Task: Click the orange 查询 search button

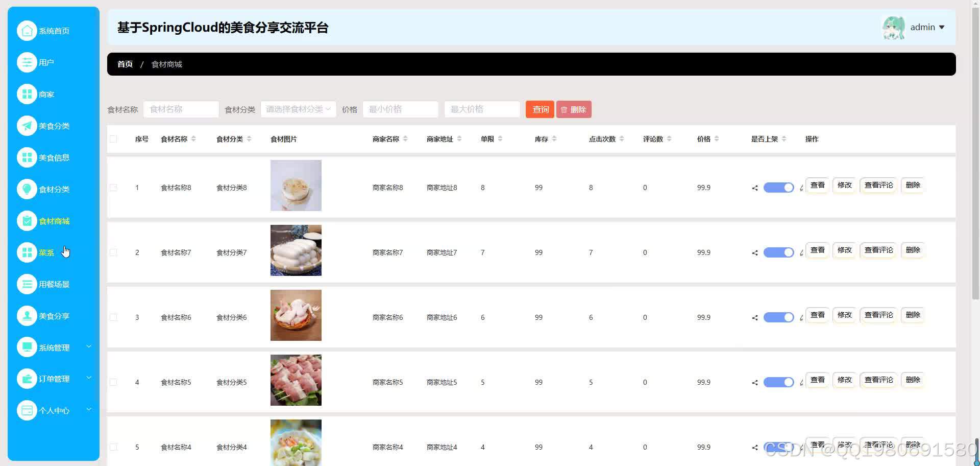Action: tap(540, 109)
